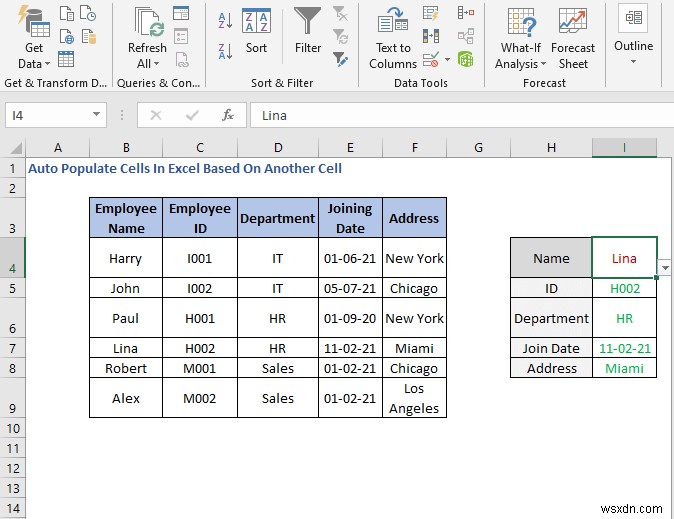Image resolution: width=674 pixels, height=519 pixels.
Task: Click the Edit Links icon
Action: (x=182, y=60)
